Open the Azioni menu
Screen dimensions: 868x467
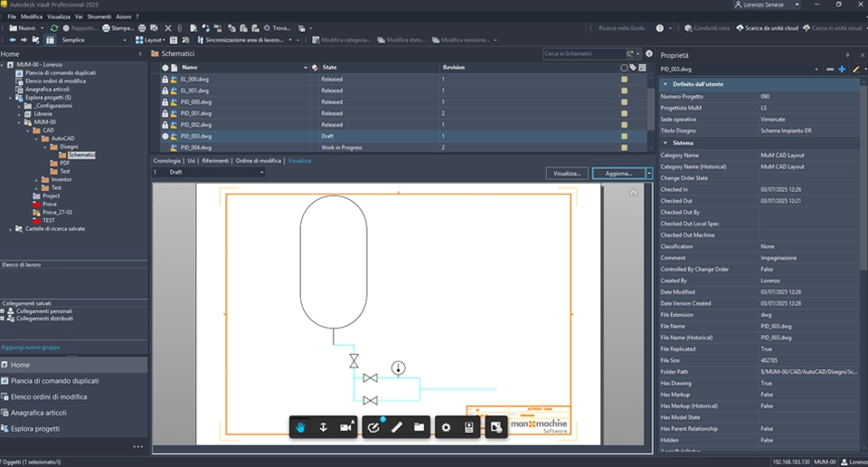pos(124,16)
